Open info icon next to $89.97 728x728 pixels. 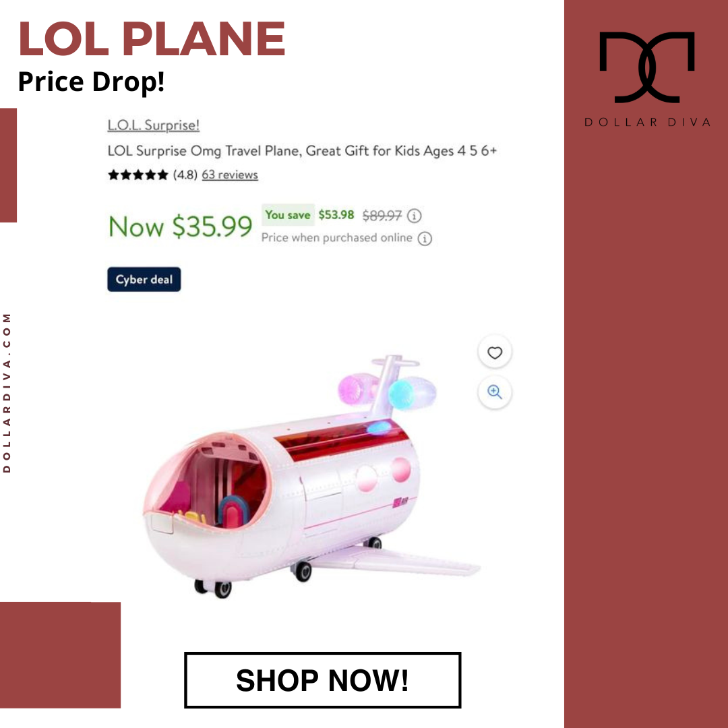(x=414, y=216)
